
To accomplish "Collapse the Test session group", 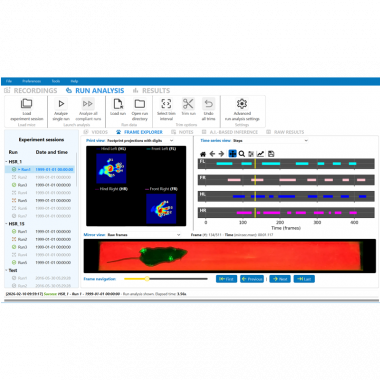I will (6, 270).
